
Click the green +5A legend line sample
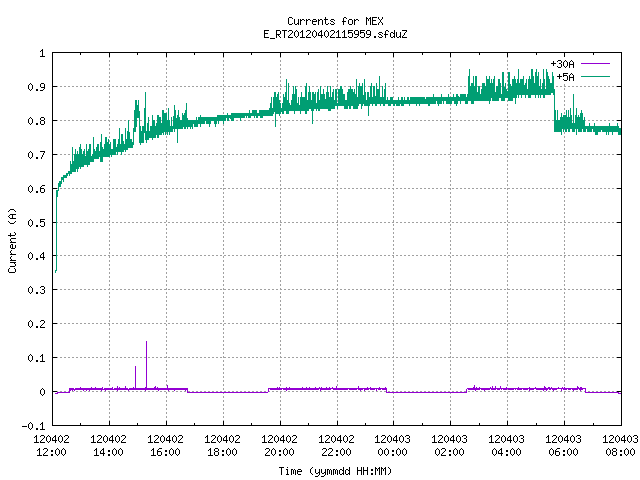[x=595, y=76]
